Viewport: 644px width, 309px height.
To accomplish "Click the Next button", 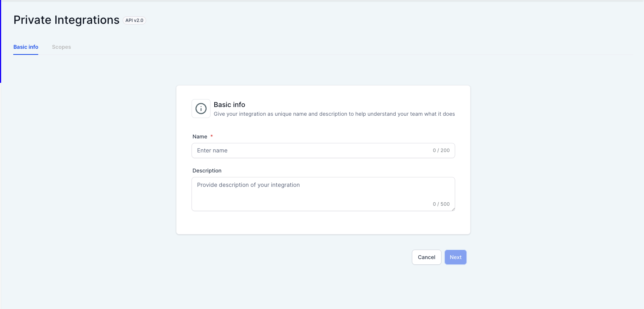I will click(x=455, y=257).
